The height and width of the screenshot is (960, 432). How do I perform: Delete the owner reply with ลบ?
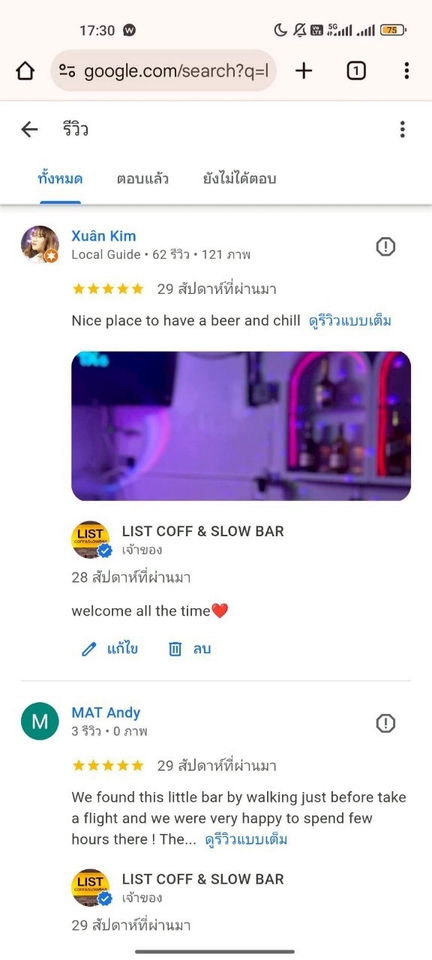[190, 649]
